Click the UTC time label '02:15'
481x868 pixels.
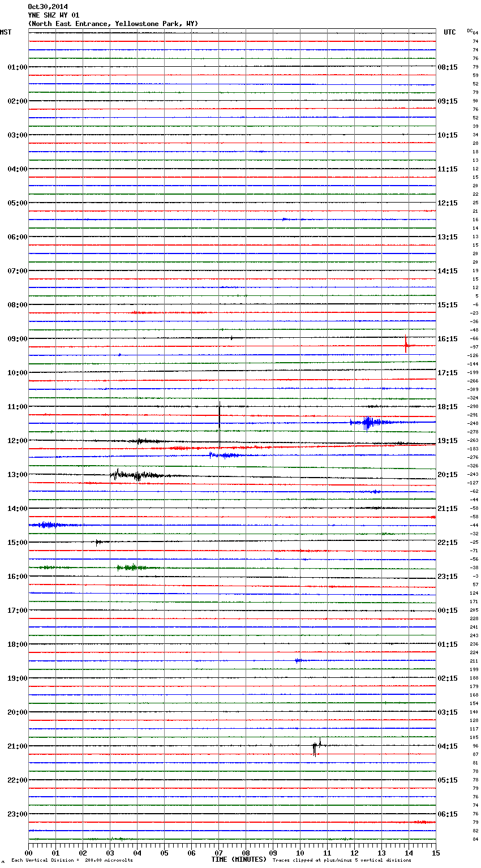tap(448, 678)
